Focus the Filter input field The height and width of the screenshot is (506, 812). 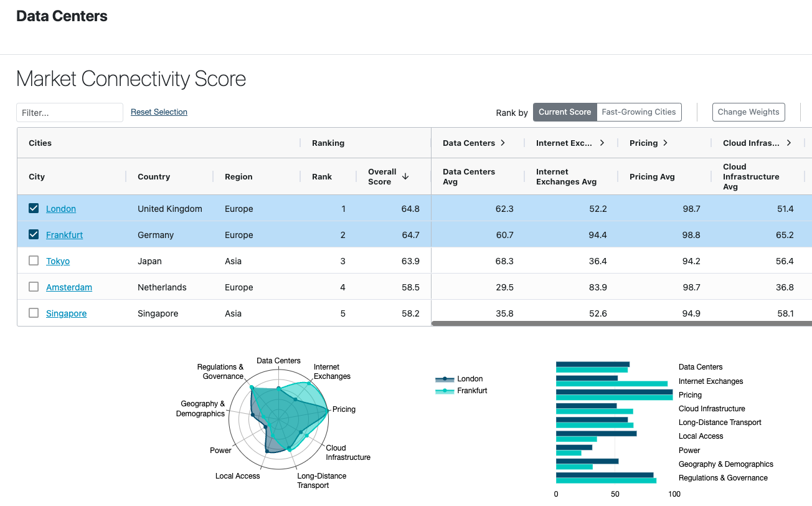pos(70,113)
